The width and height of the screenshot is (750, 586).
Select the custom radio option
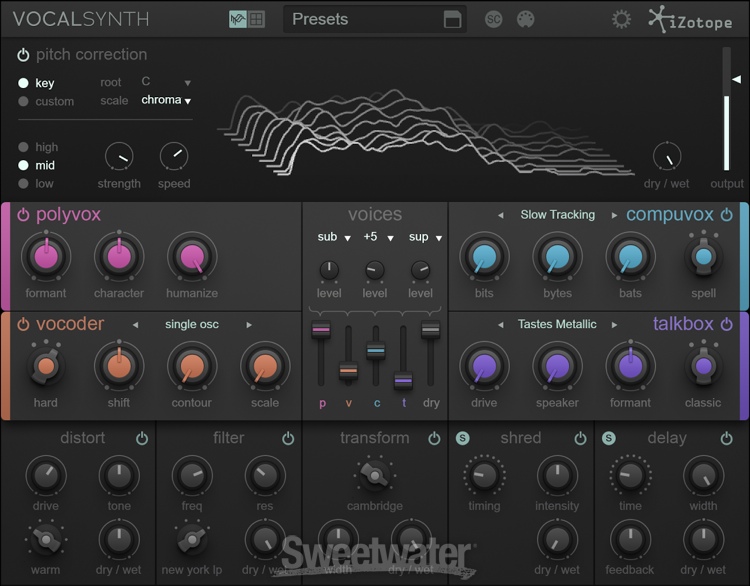(23, 101)
